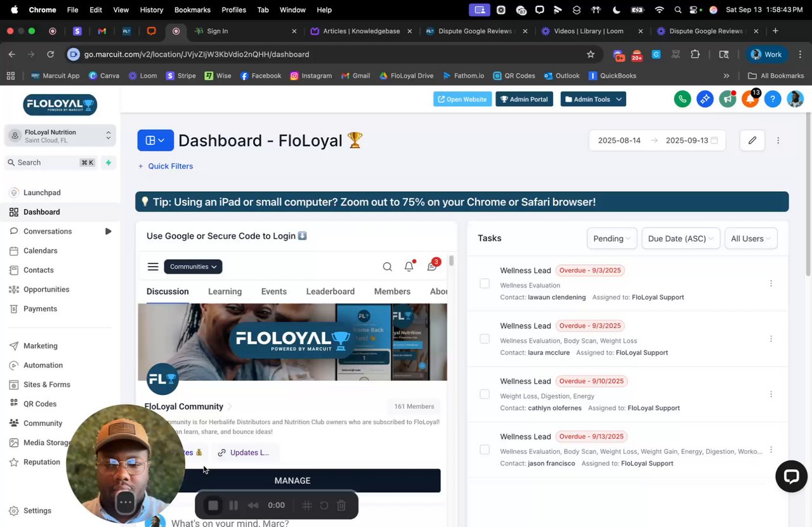Open Automation in the sidebar
This screenshot has width=812, height=527.
pyautogui.click(x=43, y=365)
